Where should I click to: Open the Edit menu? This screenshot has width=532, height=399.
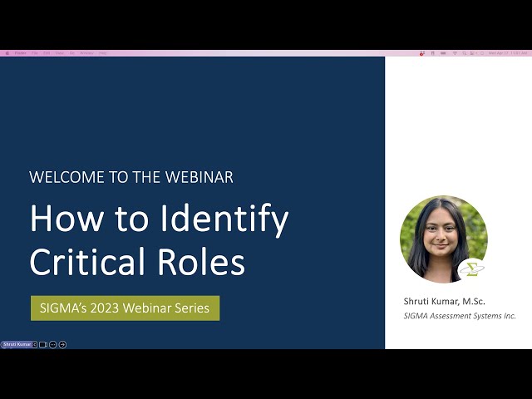pyautogui.click(x=47, y=53)
